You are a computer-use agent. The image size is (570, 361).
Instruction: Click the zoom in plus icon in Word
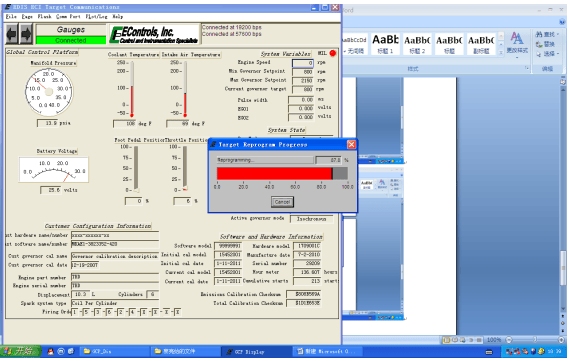pyautogui.click(x=562, y=340)
